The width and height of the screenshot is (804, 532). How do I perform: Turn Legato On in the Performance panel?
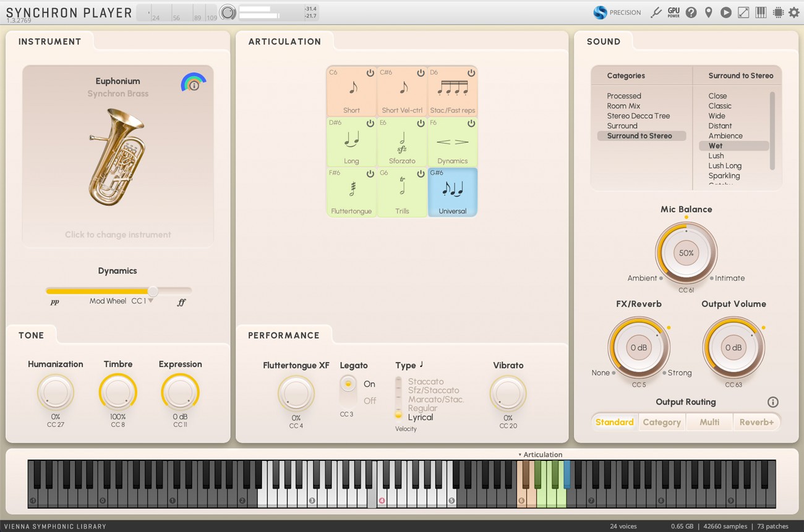369,384
